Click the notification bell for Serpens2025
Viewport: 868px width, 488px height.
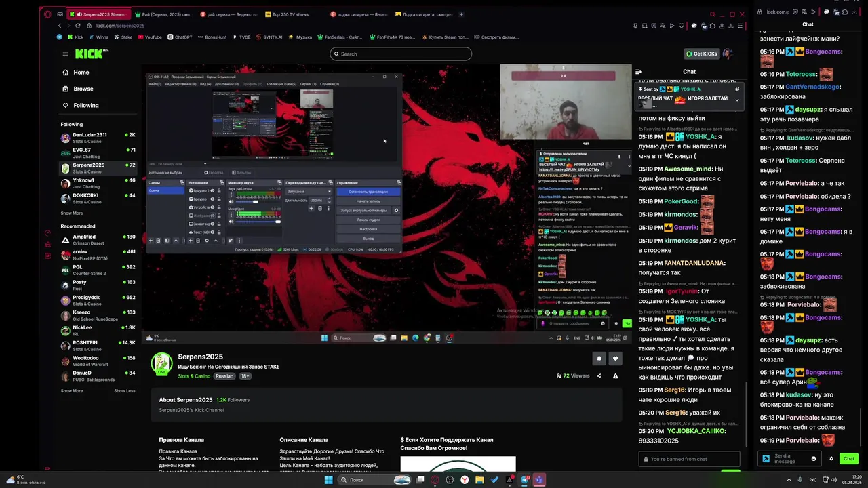(599, 359)
